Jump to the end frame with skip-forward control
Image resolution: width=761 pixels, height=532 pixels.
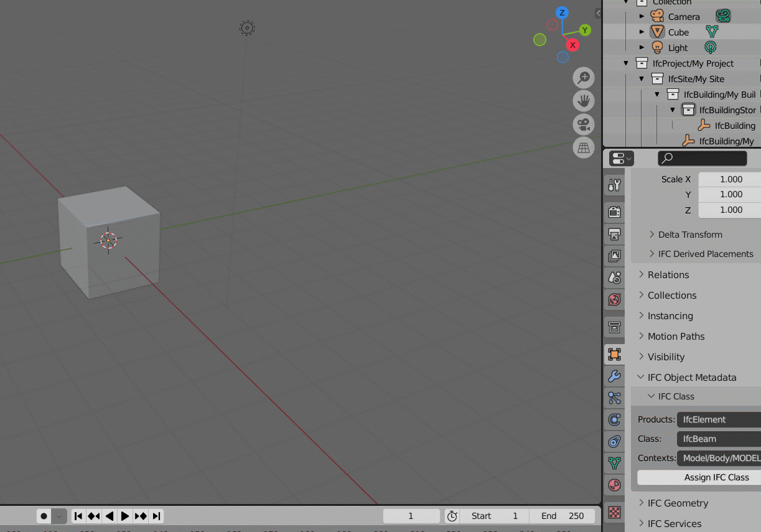coord(156,516)
